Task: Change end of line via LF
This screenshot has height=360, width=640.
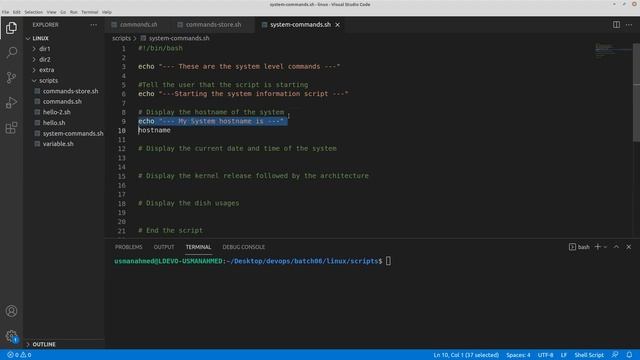Action: pos(564,355)
